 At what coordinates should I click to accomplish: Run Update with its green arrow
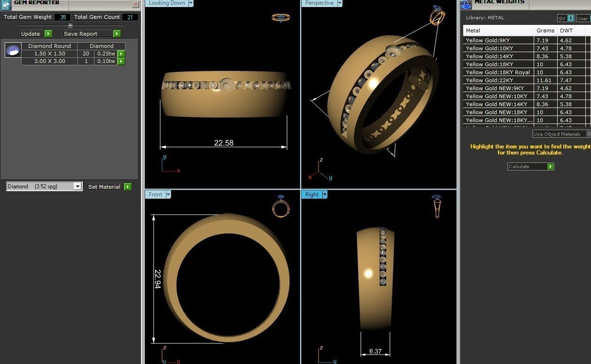coord(48,34)
